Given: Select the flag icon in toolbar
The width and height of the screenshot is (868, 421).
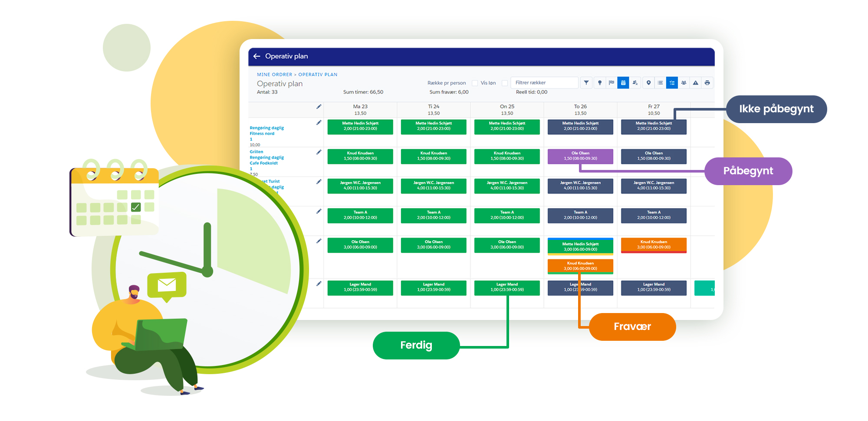Looking at the screenshot, I should point(612,83).
